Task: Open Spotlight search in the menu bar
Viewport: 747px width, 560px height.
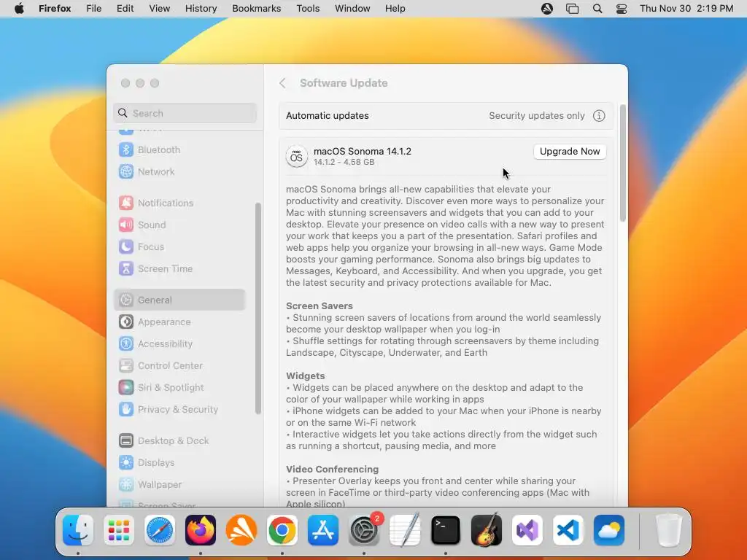Action: (597, 9)
